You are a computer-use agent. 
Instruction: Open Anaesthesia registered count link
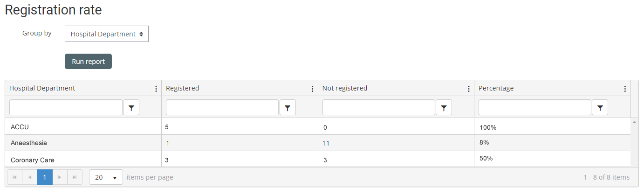coord(168,143)
